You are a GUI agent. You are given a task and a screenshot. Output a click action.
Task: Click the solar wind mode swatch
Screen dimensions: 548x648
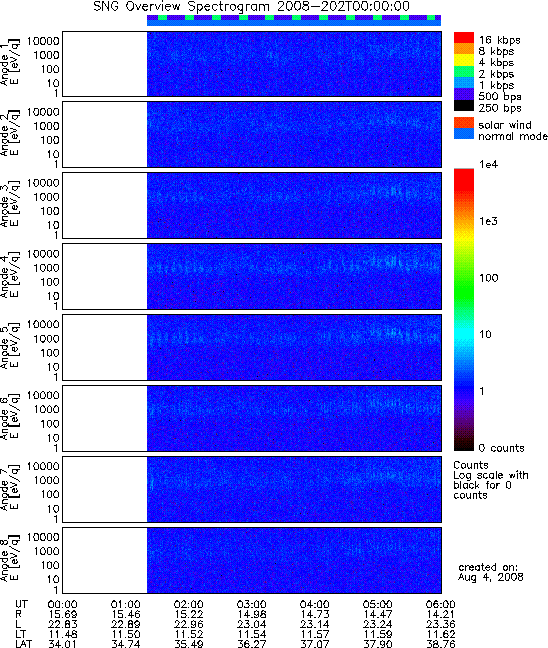pos(464,123)
